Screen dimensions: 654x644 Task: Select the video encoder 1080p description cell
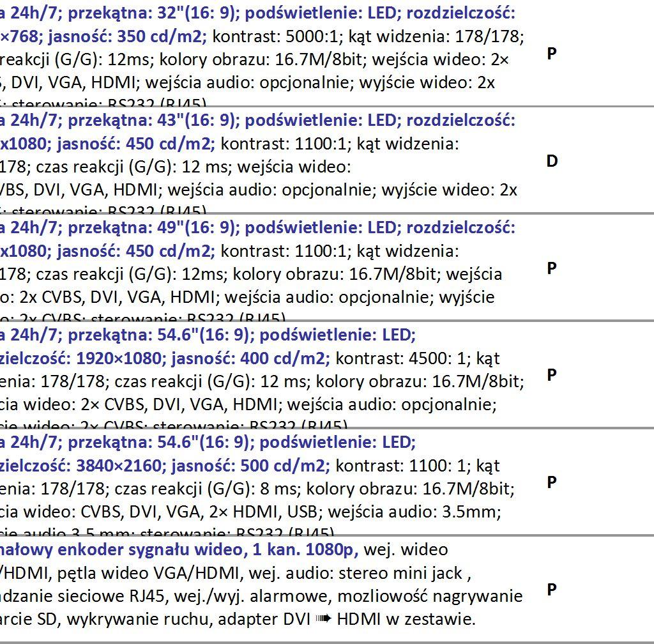click(x=262, y=589)
